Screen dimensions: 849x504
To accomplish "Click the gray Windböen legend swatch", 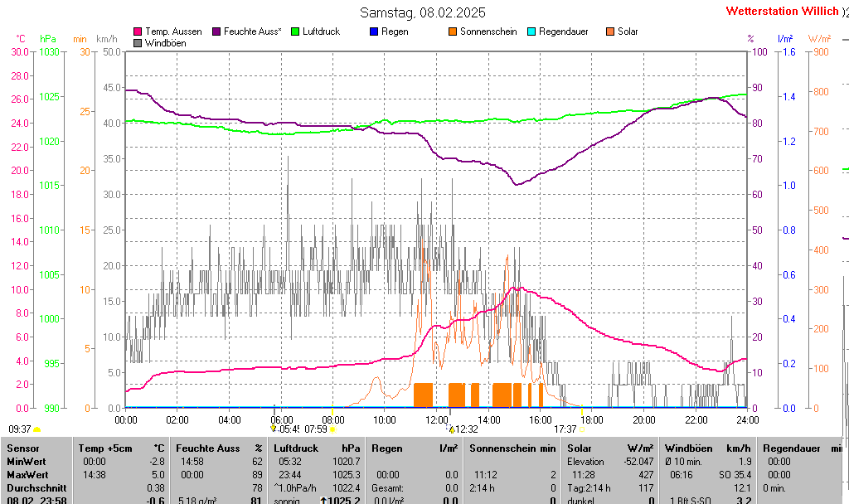I will pos(138,43).
